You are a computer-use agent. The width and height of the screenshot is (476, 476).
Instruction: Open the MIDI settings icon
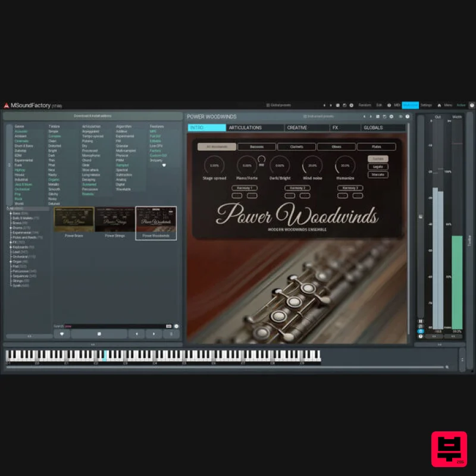pos(396,104)
